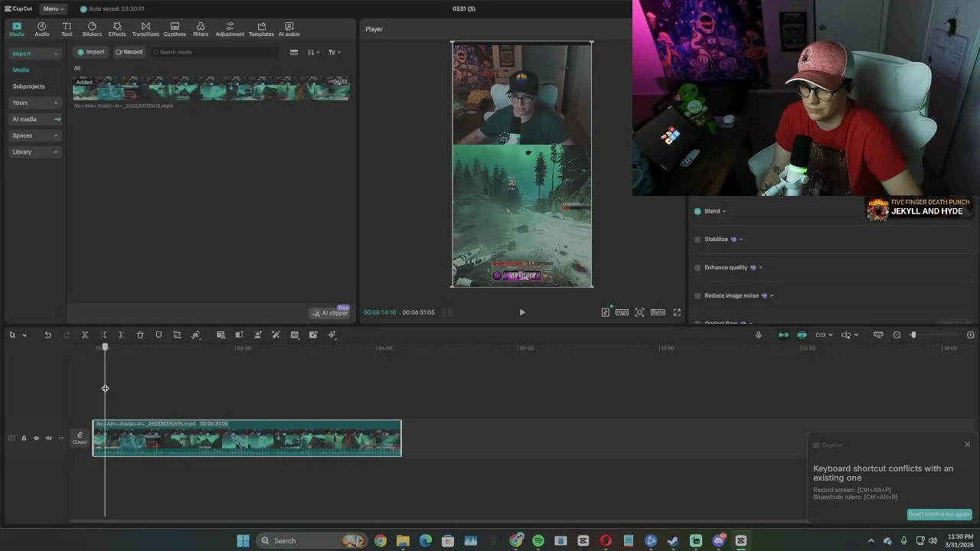Screen dimensions: 980x551
Task: Expand the AI media sidebar section
Action: pyautogui.click(x=34, y=119)
